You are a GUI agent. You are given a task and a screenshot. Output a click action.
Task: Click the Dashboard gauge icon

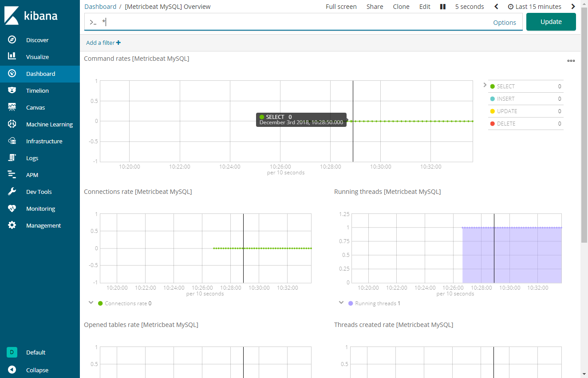click(x=12, y=74)
